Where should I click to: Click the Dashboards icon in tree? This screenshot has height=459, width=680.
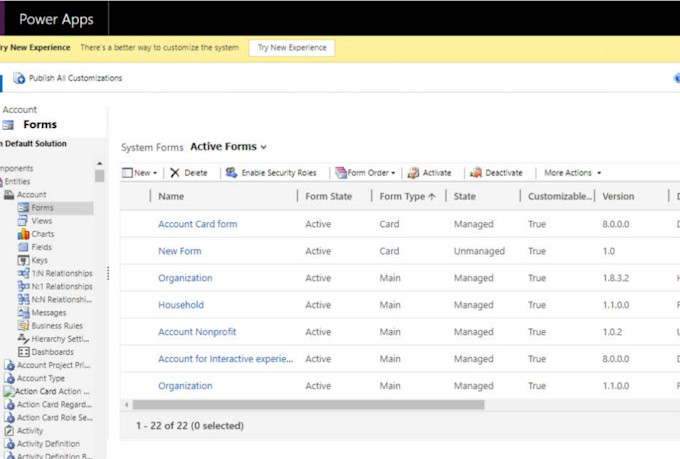pos(24,352)
